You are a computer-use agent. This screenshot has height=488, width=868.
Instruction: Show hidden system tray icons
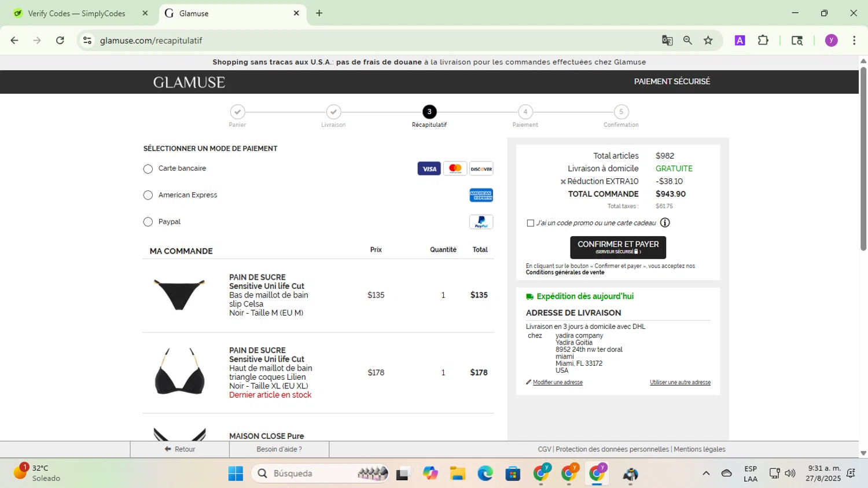pos(706,474)
